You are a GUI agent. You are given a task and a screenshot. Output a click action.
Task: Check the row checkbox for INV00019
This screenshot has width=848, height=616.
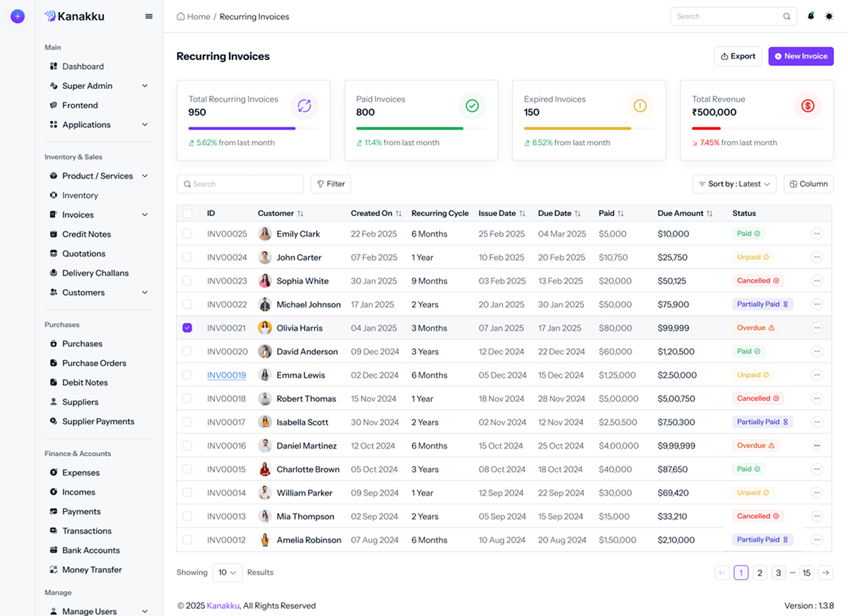click(x=187, y=374)
